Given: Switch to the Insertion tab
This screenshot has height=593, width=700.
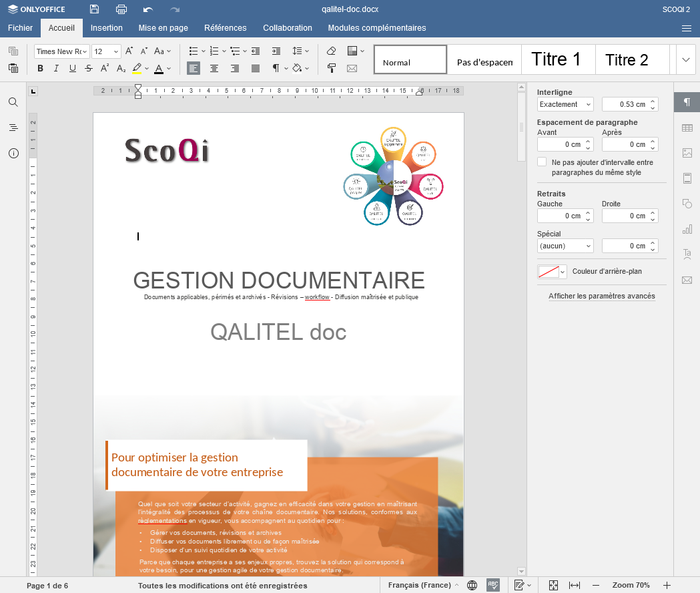Looking at the screenshot, I should 107,28.
